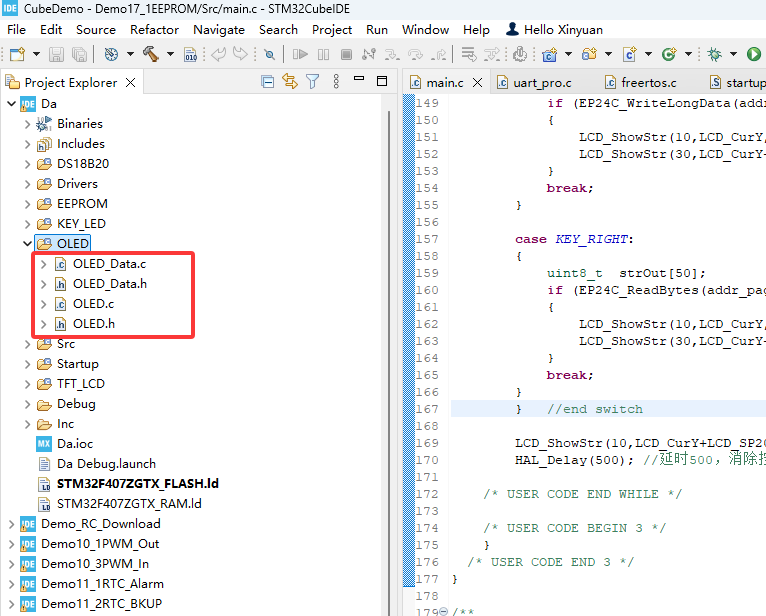This screenshot has height=616, width=766.
Task: Click the Save toolbar icon
Action: [x=56, y=54]
